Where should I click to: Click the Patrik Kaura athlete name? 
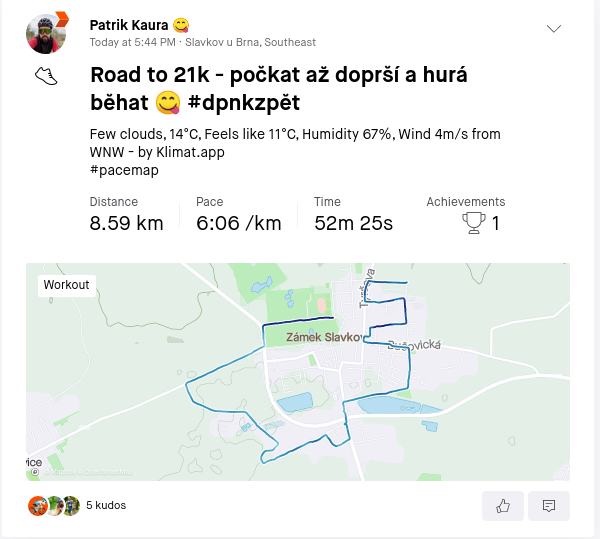point(129,25)
